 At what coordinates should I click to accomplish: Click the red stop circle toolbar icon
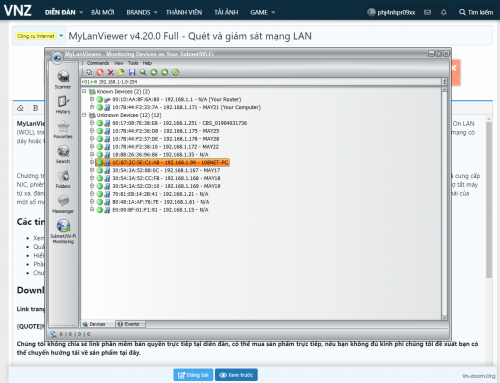pyautogui.click(x=100, y=72)
